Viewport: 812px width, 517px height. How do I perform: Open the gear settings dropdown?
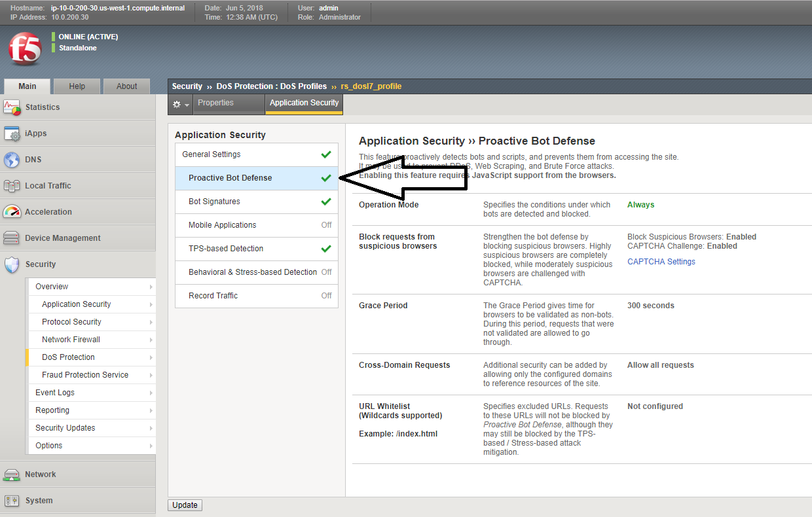180,104
